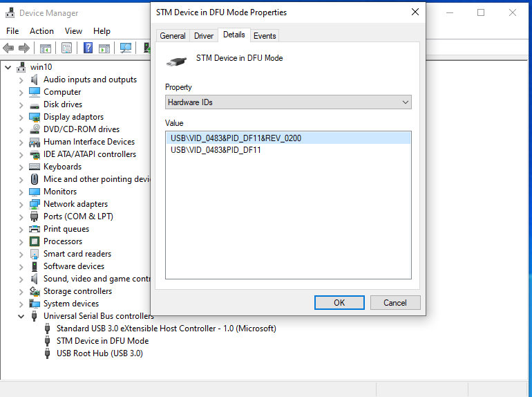532x397 pixels.
Task: Click the Ports (COM & LPT) icon
Action: point(35,216)
